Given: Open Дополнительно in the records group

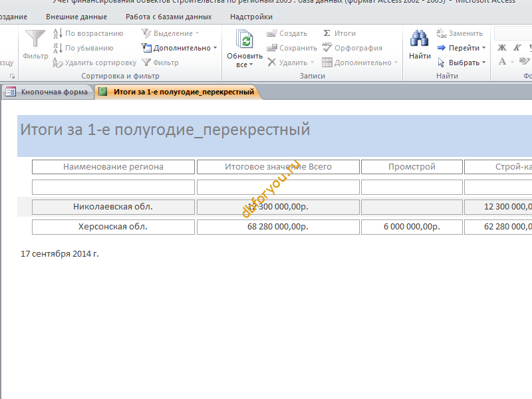Looking at the screenshot, I should click(360, 63).
